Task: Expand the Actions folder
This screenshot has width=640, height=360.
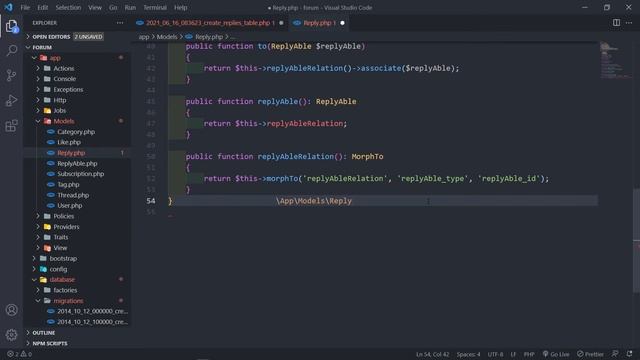Action: (x=78, y=69)
